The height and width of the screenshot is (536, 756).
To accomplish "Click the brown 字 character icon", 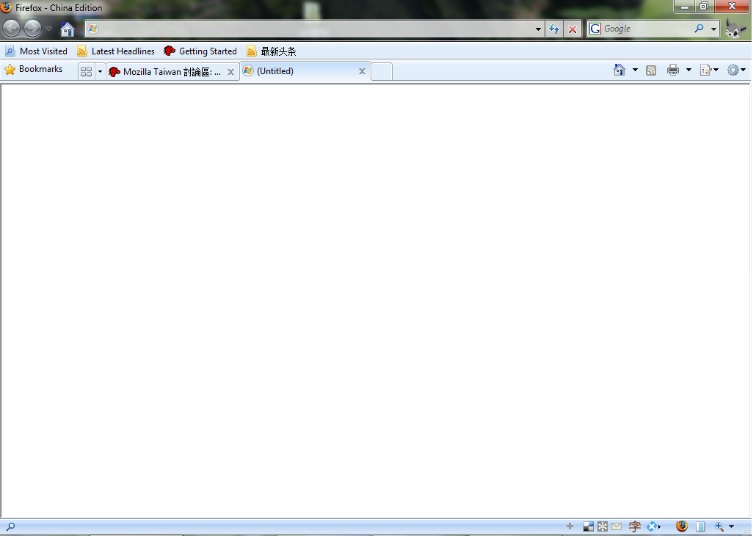I will tap(634, 526).
